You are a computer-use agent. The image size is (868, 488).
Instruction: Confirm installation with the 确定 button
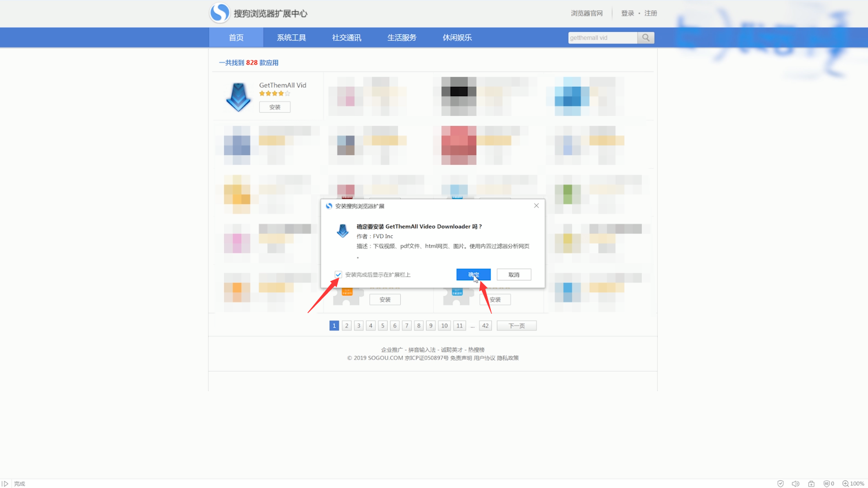click(473, 274)
